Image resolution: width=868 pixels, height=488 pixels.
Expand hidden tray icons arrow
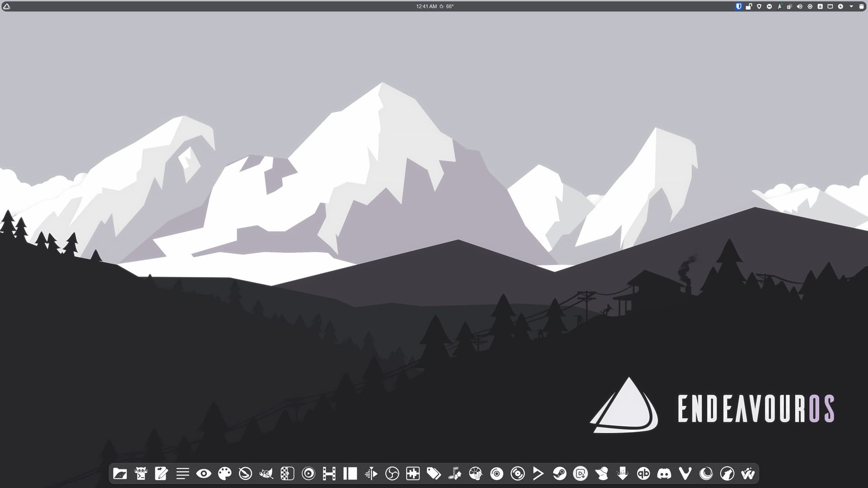click(851, 6)
